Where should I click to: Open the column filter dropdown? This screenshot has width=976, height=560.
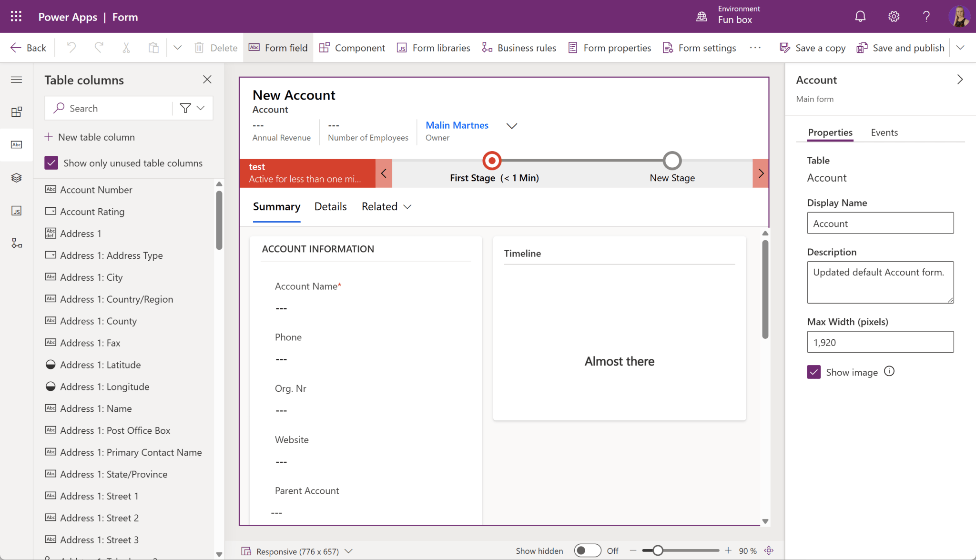pos(193,108)
